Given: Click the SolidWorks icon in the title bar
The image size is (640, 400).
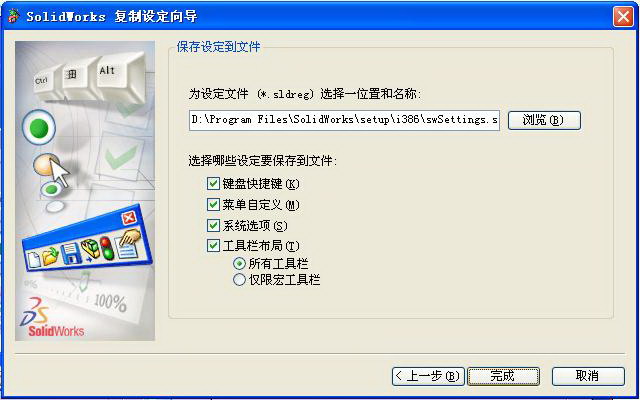Looking at the screenshot, I should (x=14, y=16).
